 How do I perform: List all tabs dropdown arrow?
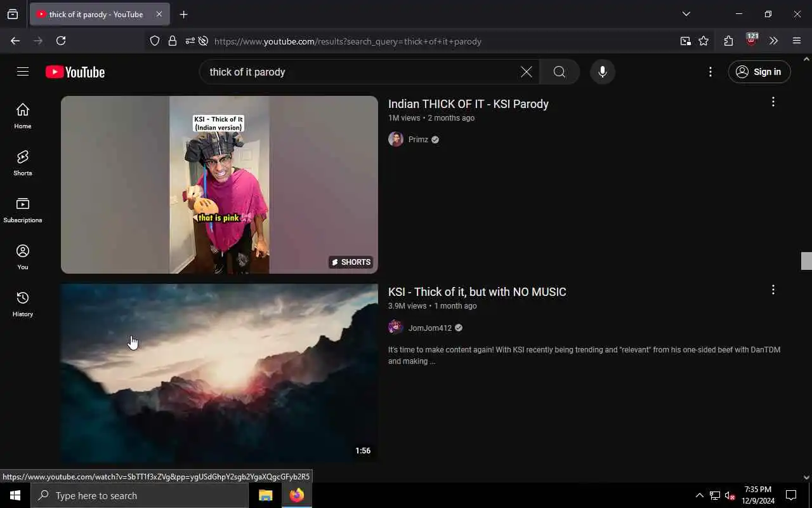coord(686,14)
